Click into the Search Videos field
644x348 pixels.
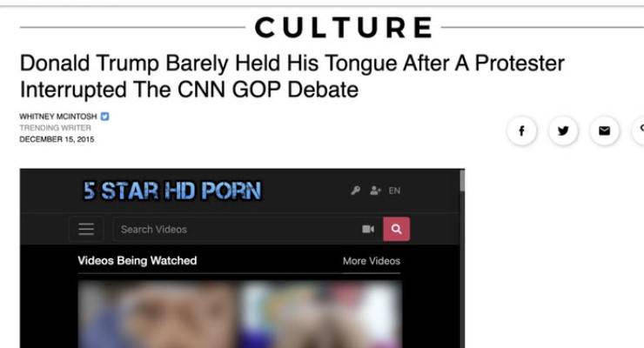click(x=236, y=229)
